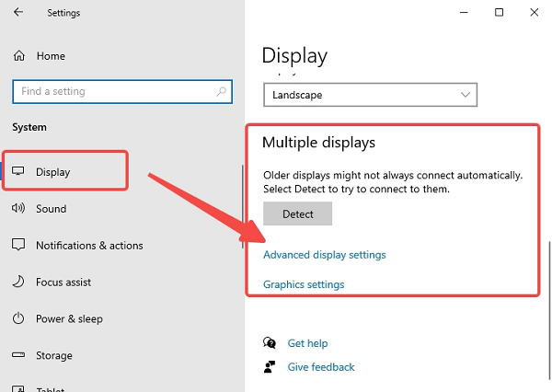Click the back arrow in Settings
The width and height of the screenshot is (552, 392).
point(20,13)
